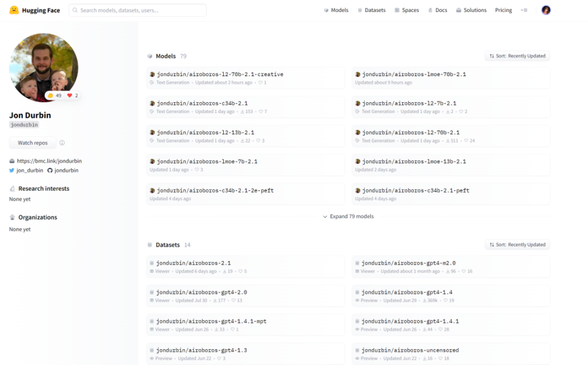
Task: Click the 49 emoji reaction badge
Action: [x=55, y=95]
